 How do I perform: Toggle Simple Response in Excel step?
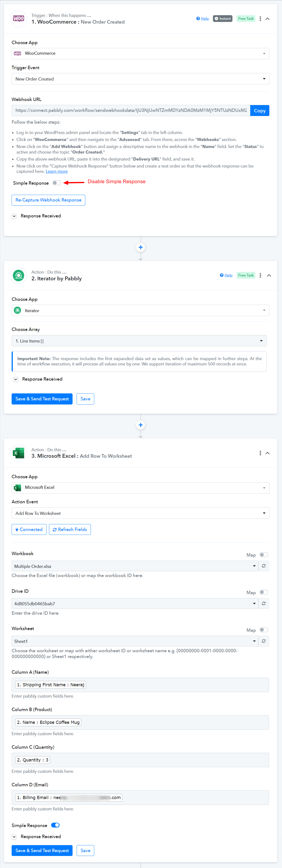point(55,825)
